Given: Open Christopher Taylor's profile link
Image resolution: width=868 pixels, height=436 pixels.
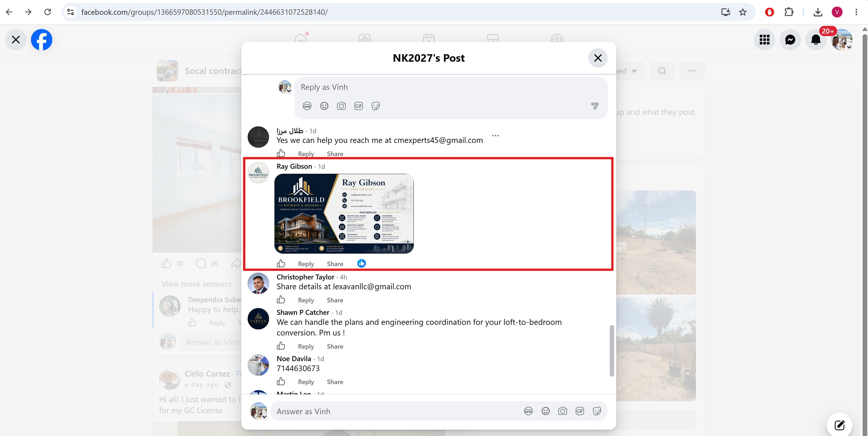Looking at the screenshot, I should point(305,277).
